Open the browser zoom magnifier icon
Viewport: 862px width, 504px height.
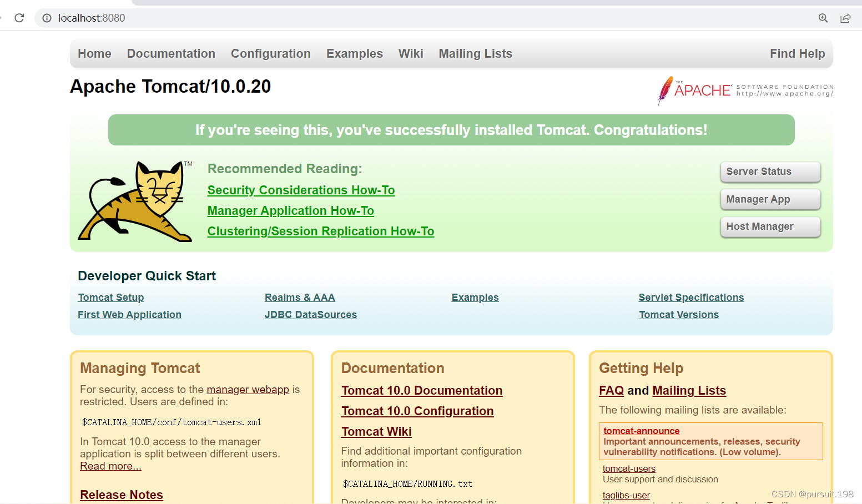point(823,18)
